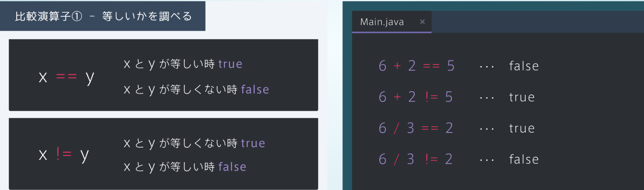Viewport: 644px width, 190px height.
Task: Click the 'true' result for 6 + 2 != 5
Action: tap(522, 97)
